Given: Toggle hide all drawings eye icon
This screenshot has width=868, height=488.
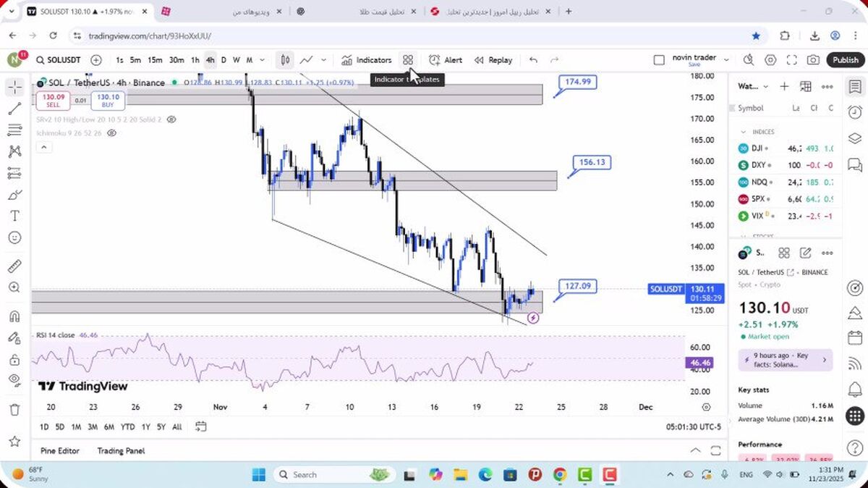Looking at the screenshot, I should coord(14,381).
